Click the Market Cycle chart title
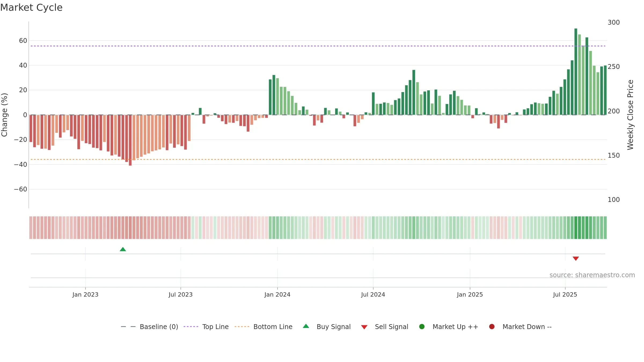Image resolution: width=644 pixels, height=362 pixels. coord(31,8)
